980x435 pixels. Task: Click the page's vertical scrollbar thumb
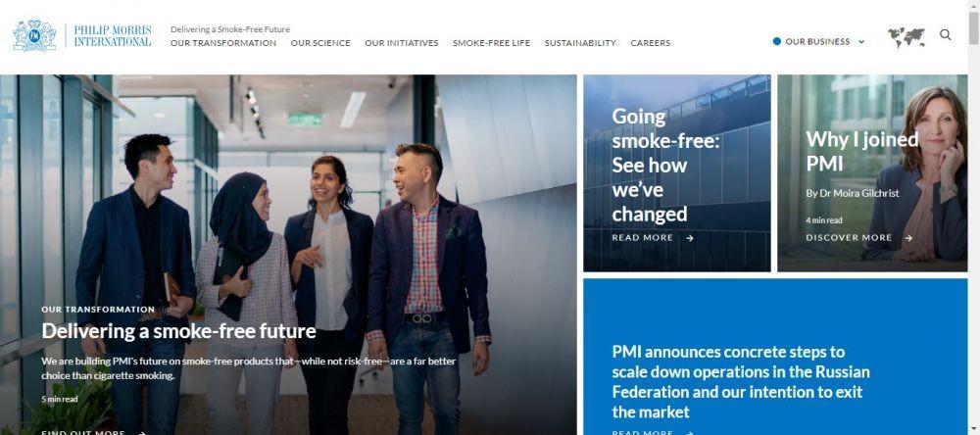pos(974,27)
